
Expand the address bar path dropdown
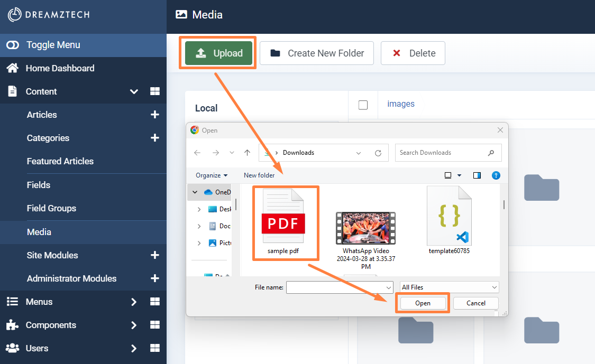click(359, 153)
